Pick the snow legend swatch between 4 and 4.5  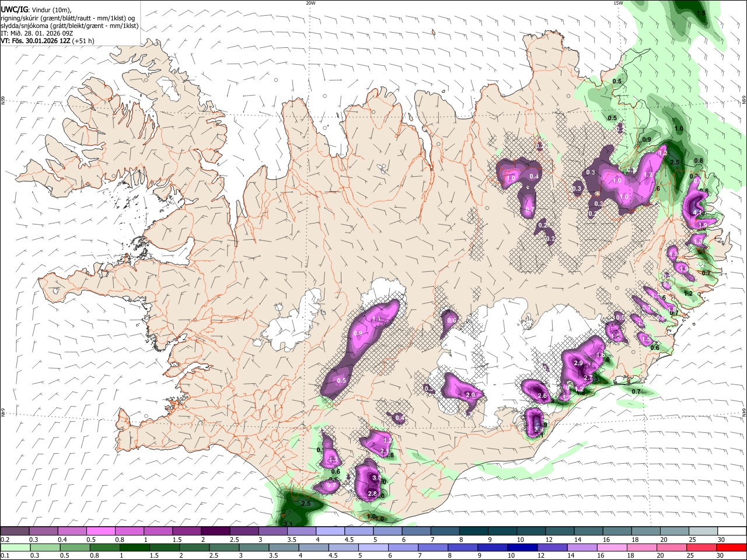pyautogui.click(x=330, y=531)
